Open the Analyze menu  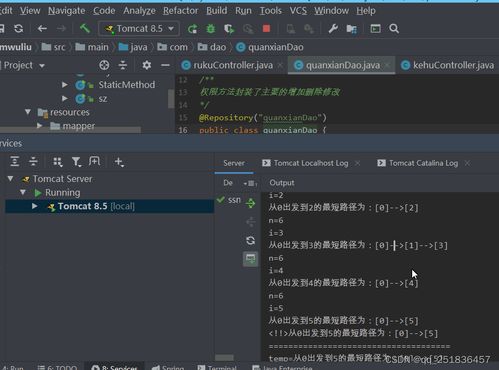click(x=139, y=11)
